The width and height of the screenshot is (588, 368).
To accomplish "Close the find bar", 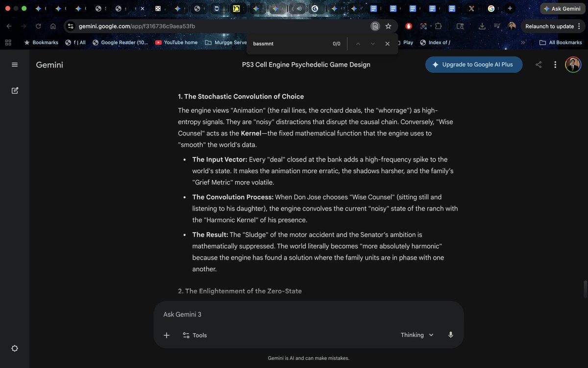I will 387,44.
